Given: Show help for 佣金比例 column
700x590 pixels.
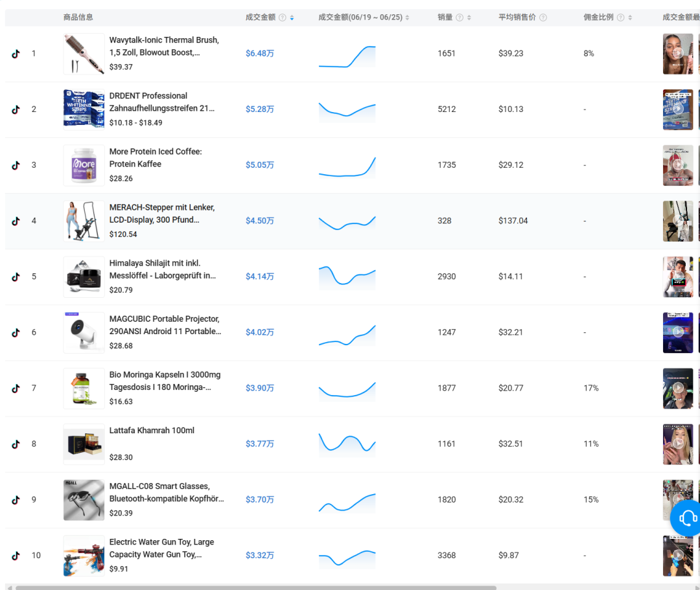Looking at the screenshot, I should [x=620, y=17].
